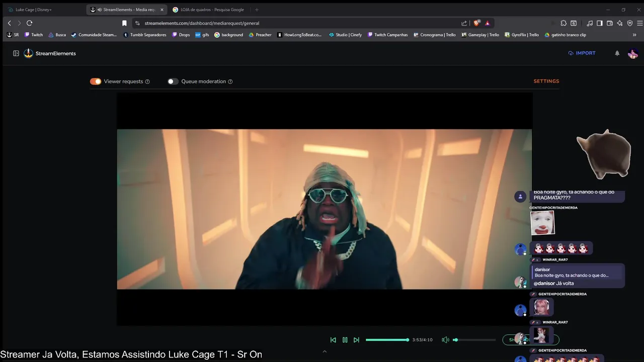Open Comunidade Steam bookmark

[x=94, y=35]
